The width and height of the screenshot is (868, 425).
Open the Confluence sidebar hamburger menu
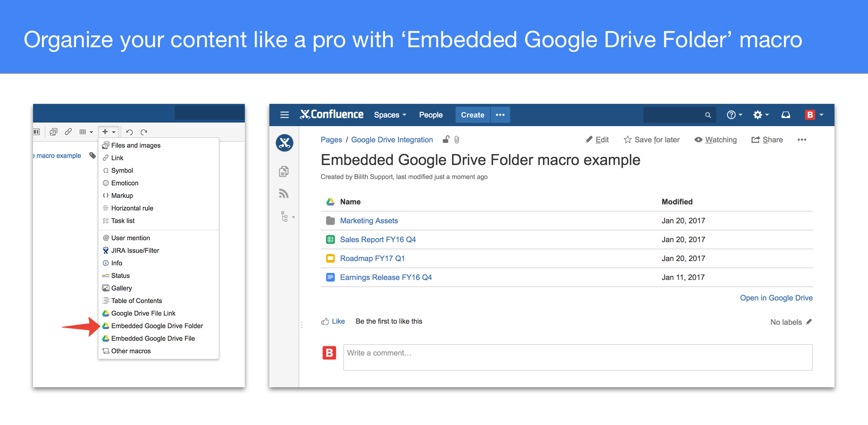(284, 115)
